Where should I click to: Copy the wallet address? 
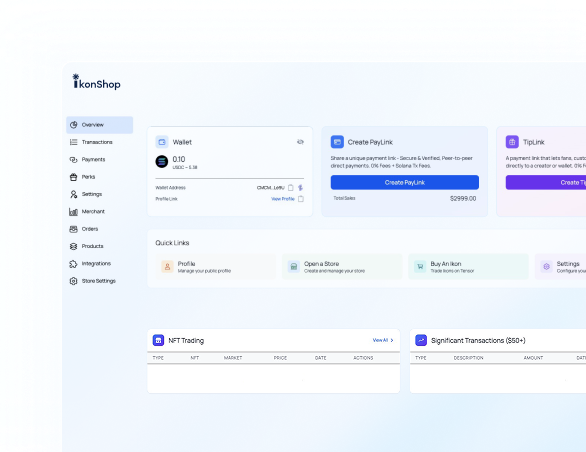[290, 188]
